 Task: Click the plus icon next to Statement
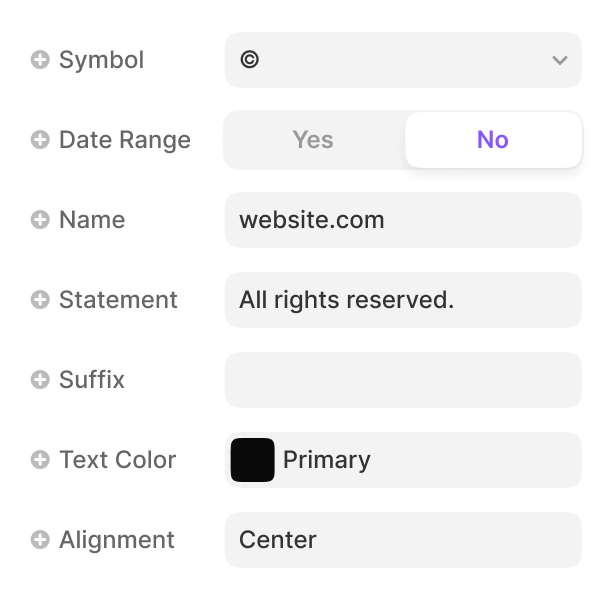(40, 300)
